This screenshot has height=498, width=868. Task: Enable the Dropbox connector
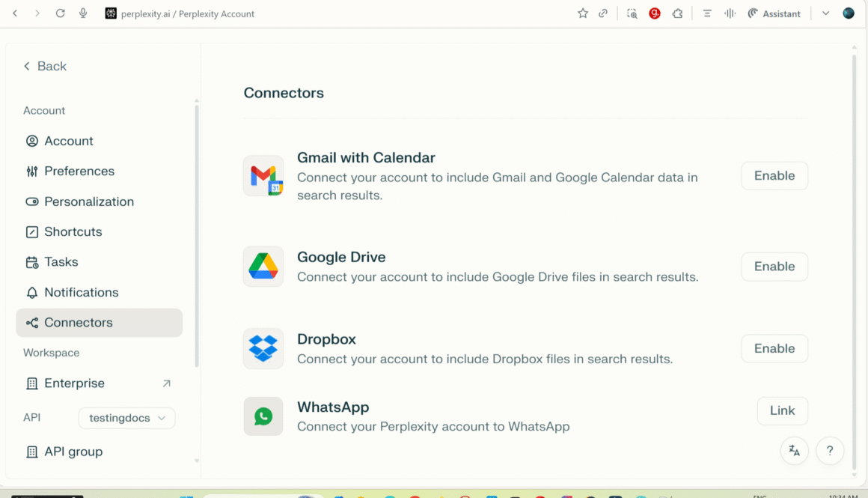(774, 348)
